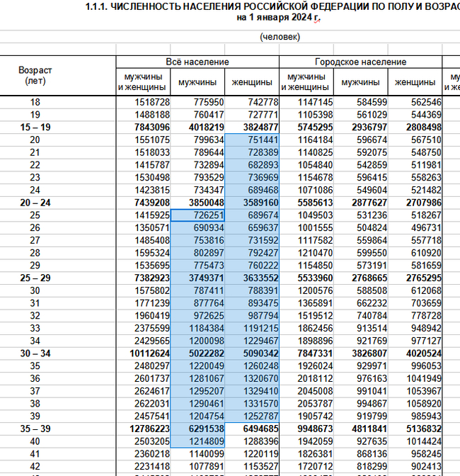Click the cell with 731592
Viewport: 460px width, 476px height.
point(252,240)
